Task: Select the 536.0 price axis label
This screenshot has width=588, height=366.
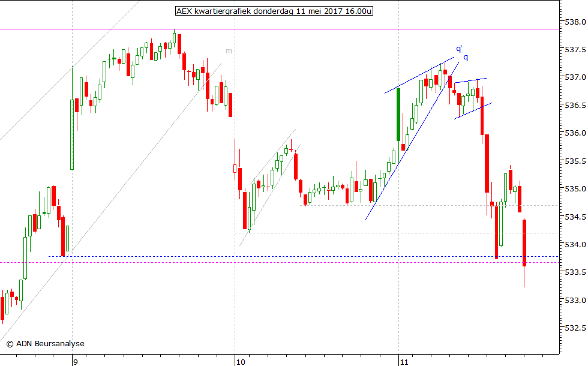Action: click(575, 133)
